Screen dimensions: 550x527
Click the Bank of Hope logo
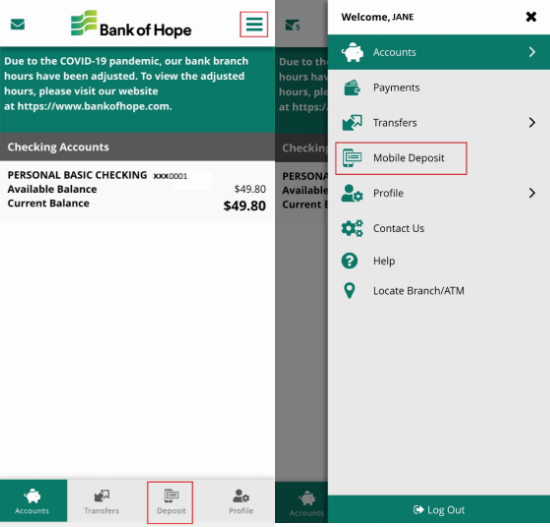(x=131, y=24)
